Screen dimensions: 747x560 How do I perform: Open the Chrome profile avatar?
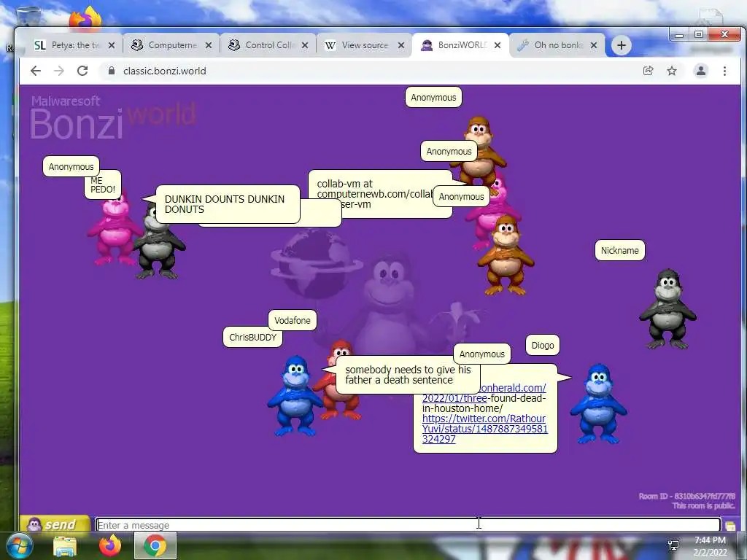click(701, 71)
